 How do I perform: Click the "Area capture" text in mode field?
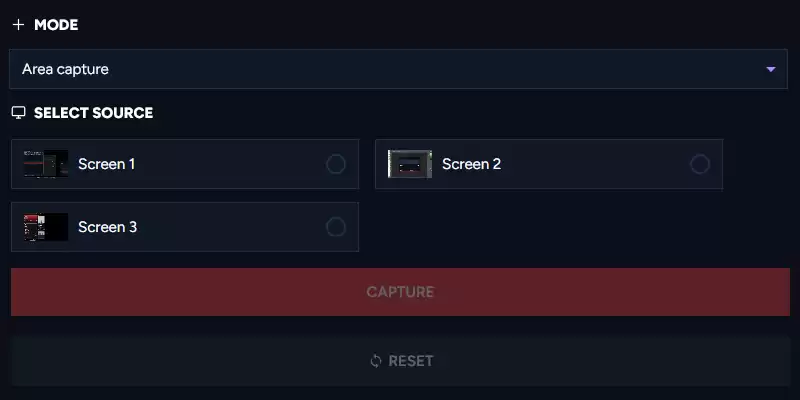click(65, 69)
